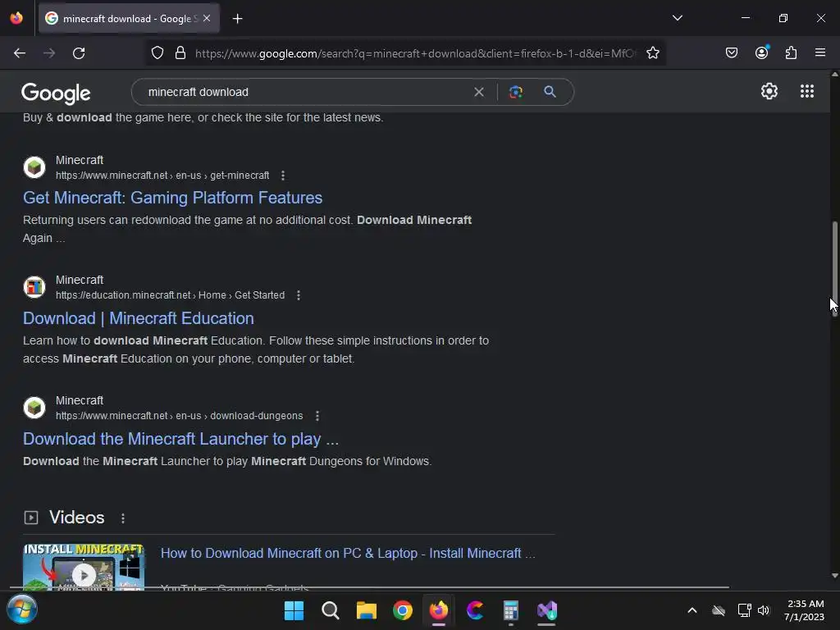This screenshot has width=840, height=630.
Task: Open more options for download-dungeons result
Action: (317, 416)
